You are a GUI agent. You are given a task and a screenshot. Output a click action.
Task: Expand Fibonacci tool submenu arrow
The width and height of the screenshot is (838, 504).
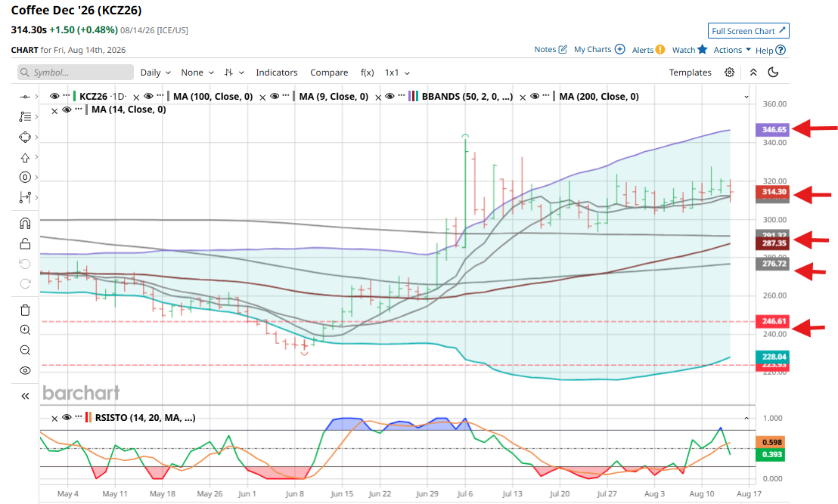pos(36,116)
